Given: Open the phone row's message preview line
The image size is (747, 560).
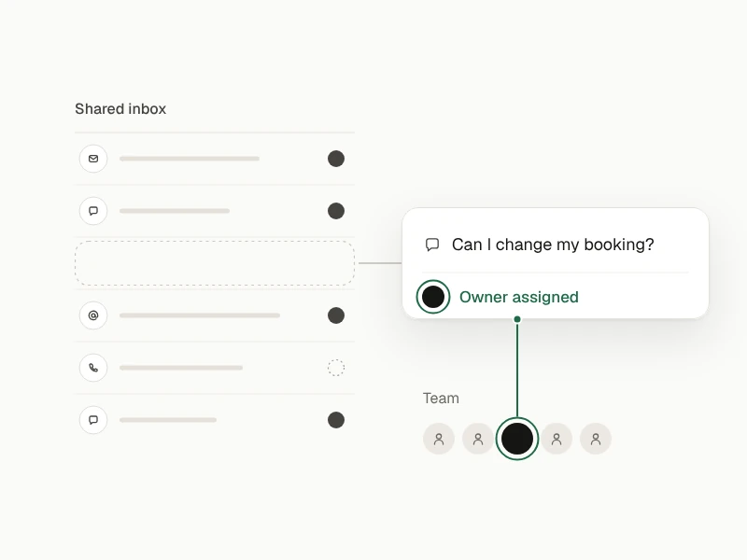Looking at the screenshot, I should pyautogui.click(x=181, y=368).
